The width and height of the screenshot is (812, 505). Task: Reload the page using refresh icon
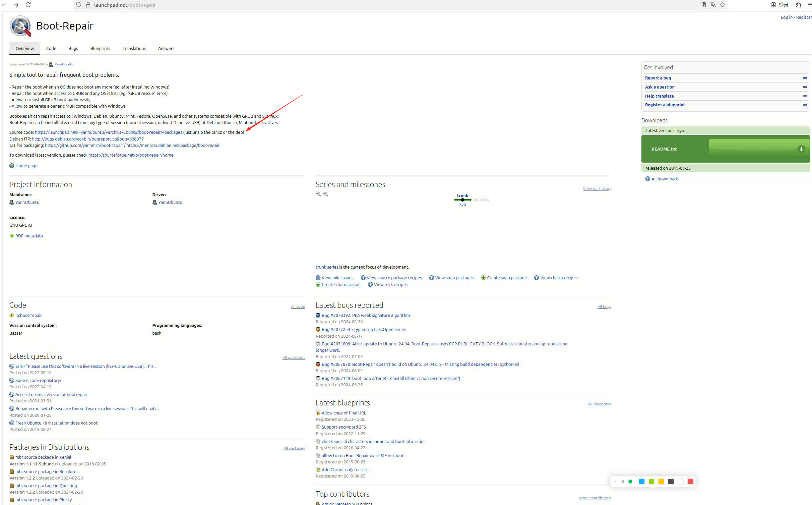click(28, 5)
